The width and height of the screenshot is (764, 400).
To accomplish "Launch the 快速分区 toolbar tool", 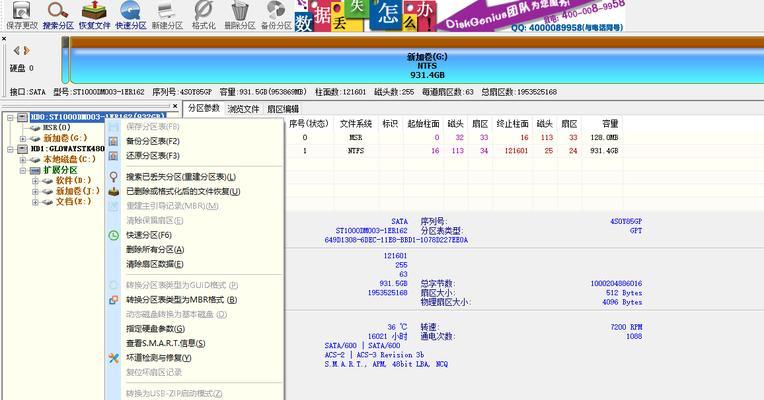I will (x=131, y=15).
